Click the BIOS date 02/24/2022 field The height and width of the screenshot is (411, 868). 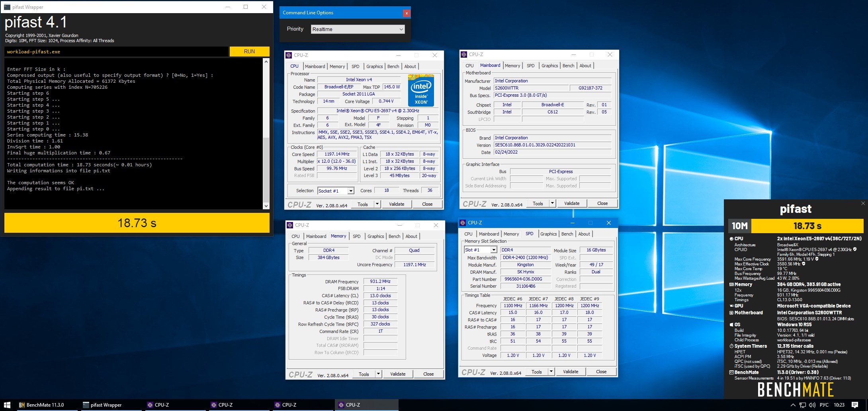click(552, 152)
